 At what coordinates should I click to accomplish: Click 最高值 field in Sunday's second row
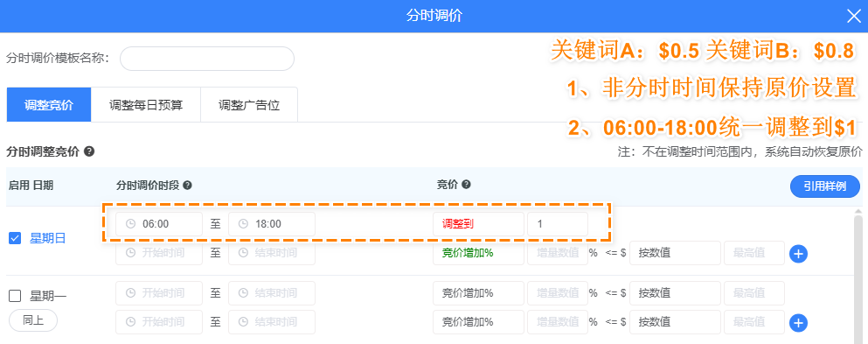click(x=754, y=253)
